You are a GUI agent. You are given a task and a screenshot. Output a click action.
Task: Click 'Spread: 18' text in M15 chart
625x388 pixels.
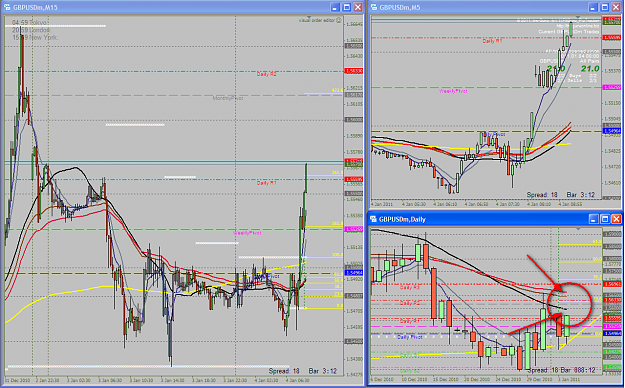(284, 371)
